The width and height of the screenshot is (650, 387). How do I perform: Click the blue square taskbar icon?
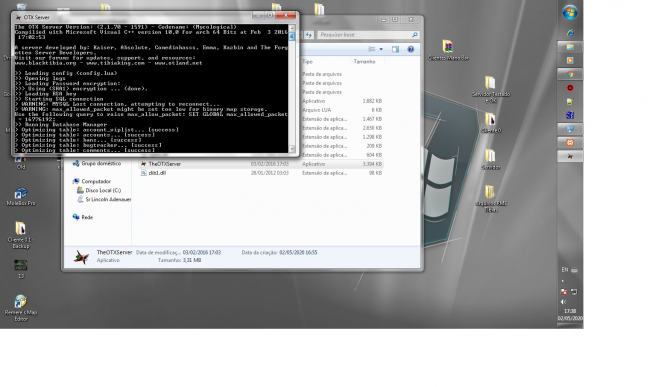point(570,115)
